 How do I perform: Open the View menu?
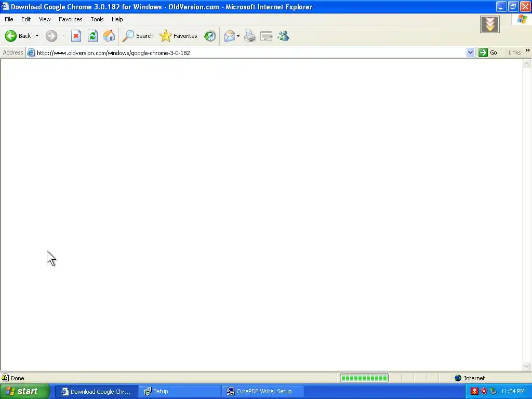point(45,19)
